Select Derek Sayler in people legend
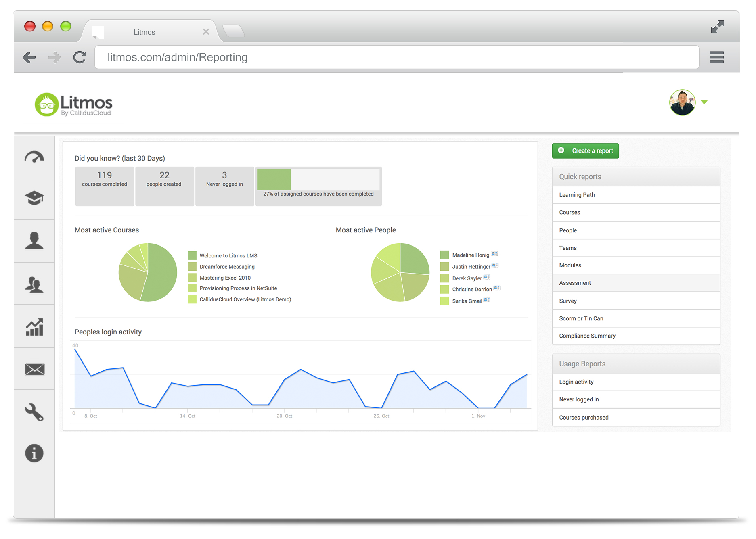Viewport: 756px width, 539px height. (467, 278)
